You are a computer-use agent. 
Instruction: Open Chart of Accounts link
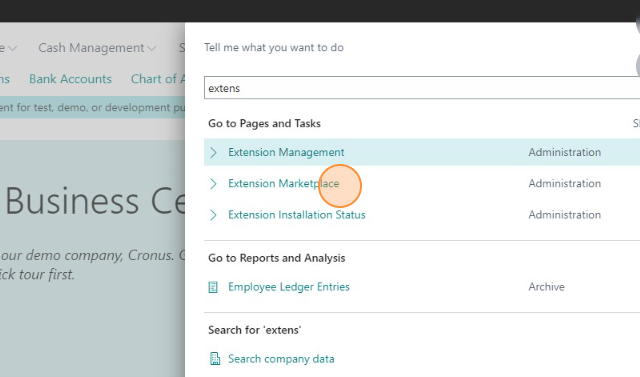coord(158,79)
